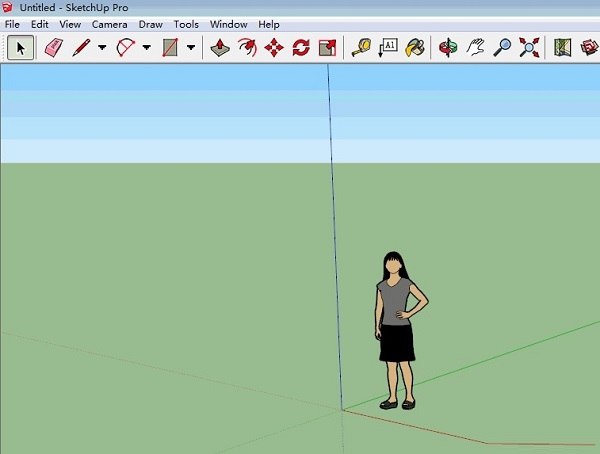Select the Rectangle shape tool

click(170, 47)
